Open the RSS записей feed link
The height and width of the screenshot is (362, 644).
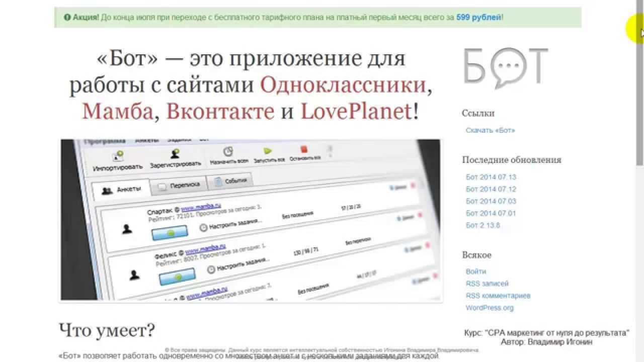[487, 284]
